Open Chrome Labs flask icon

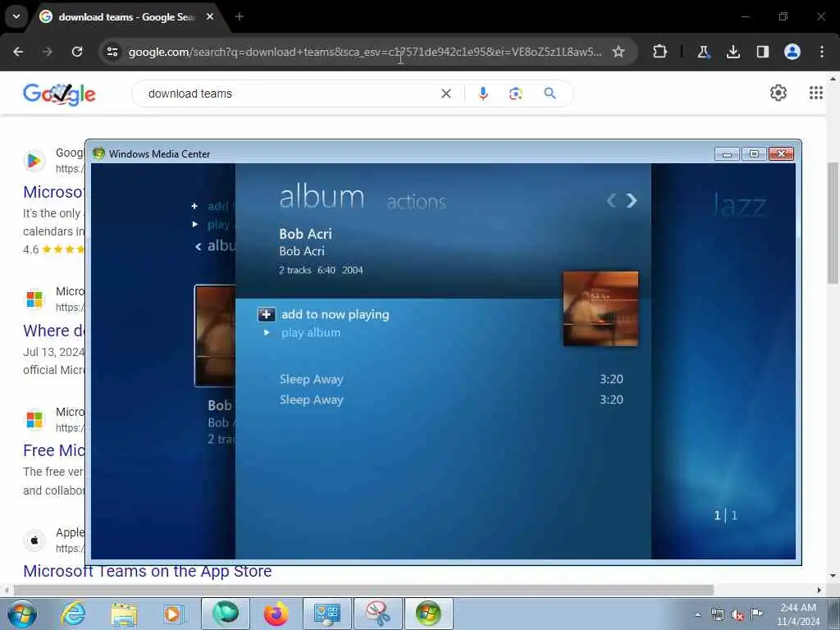[703, 52]
